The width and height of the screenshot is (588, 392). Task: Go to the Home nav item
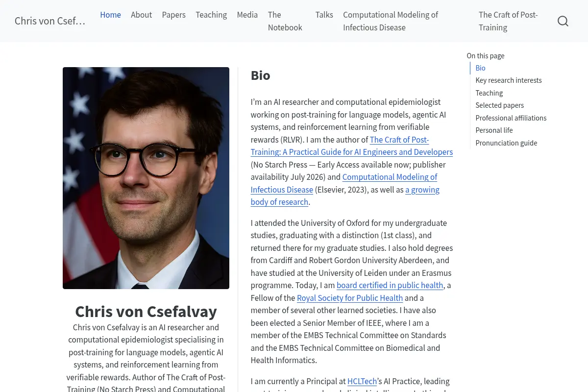click(110, 15)
